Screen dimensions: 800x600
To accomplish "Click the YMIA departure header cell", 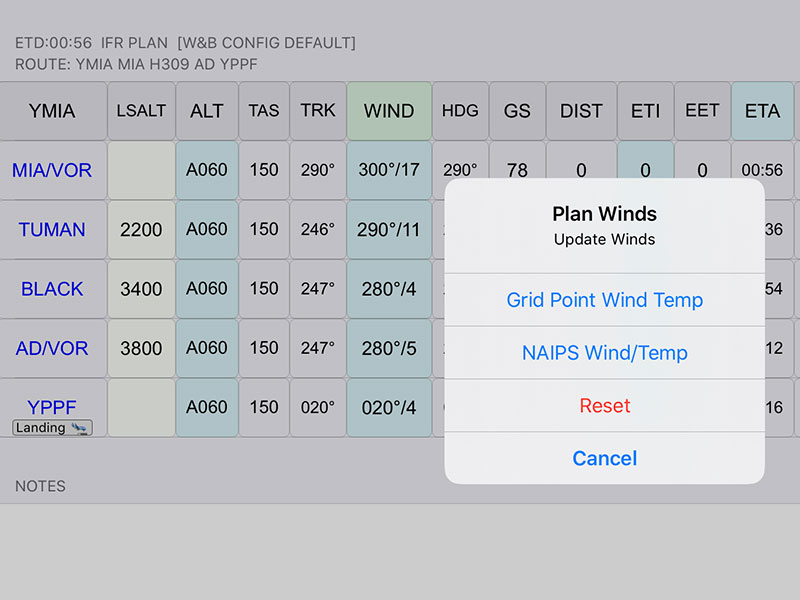I will (x=52, y=111).
